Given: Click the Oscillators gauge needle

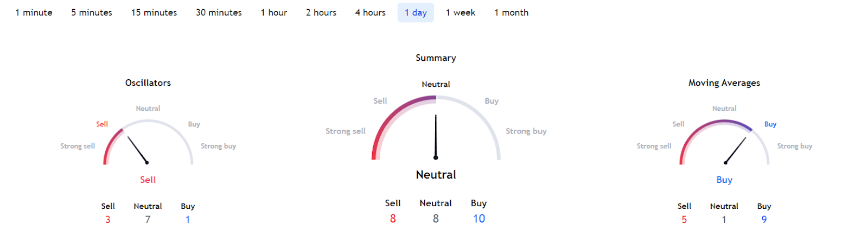Looking at the screenshot, I should click(x=138, y=150).
